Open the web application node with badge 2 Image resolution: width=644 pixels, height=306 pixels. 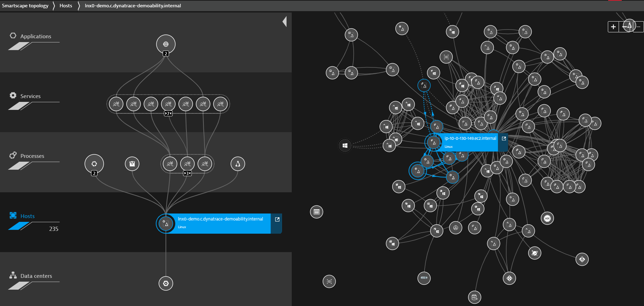166,44
